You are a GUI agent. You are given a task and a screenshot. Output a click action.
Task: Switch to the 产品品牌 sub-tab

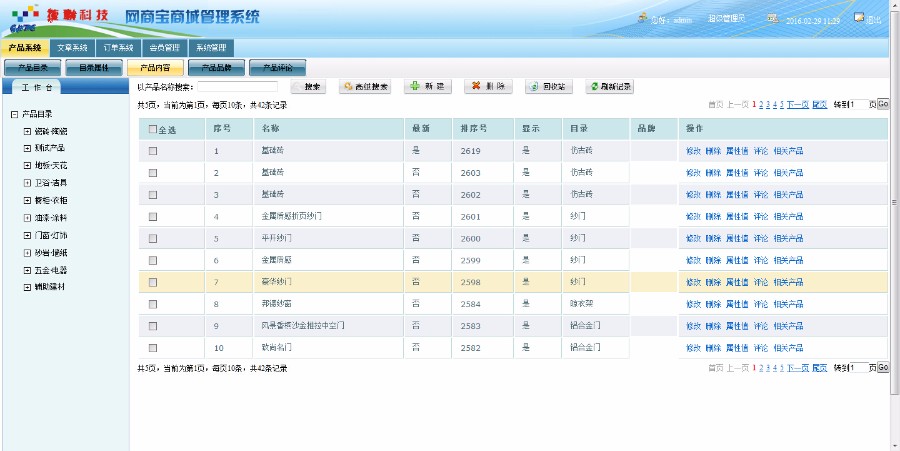216,68
